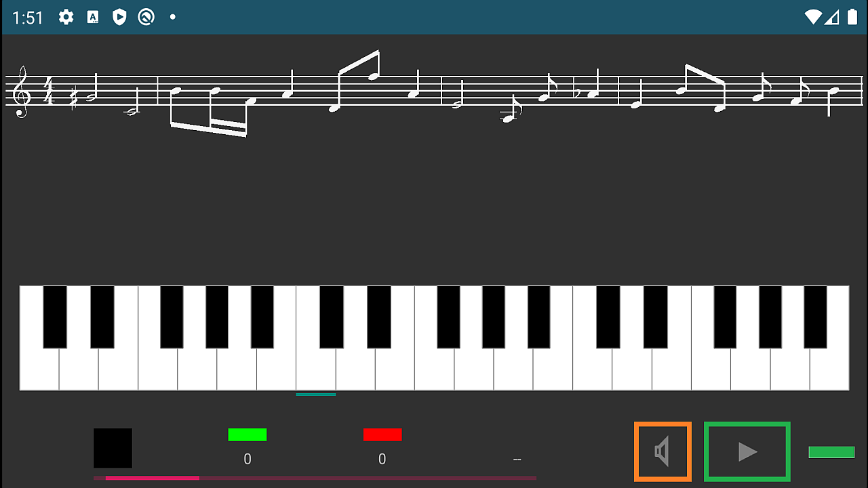Tap the shield play icon in status bar
Viewport: 868px width, 488px height.
coord(119,17)
